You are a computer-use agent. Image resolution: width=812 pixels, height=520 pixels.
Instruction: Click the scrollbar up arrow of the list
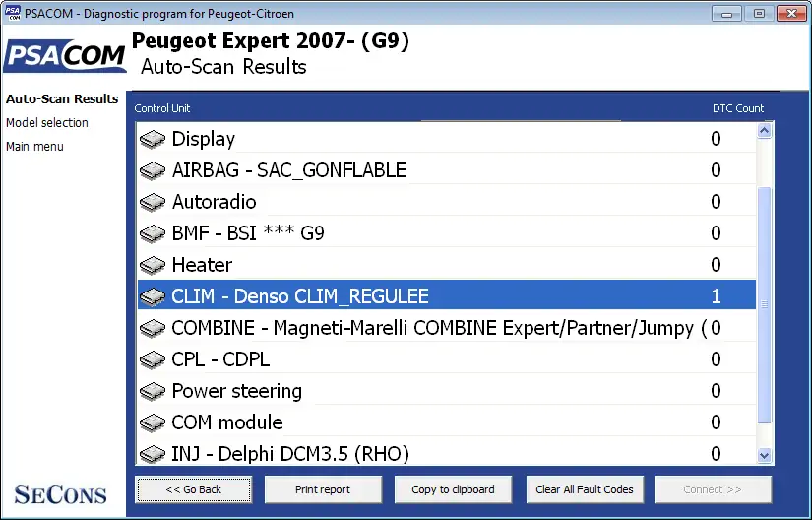765,131
